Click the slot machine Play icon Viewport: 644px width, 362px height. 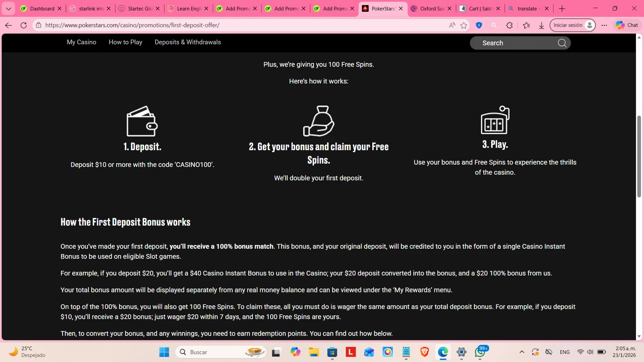(495, 120)
